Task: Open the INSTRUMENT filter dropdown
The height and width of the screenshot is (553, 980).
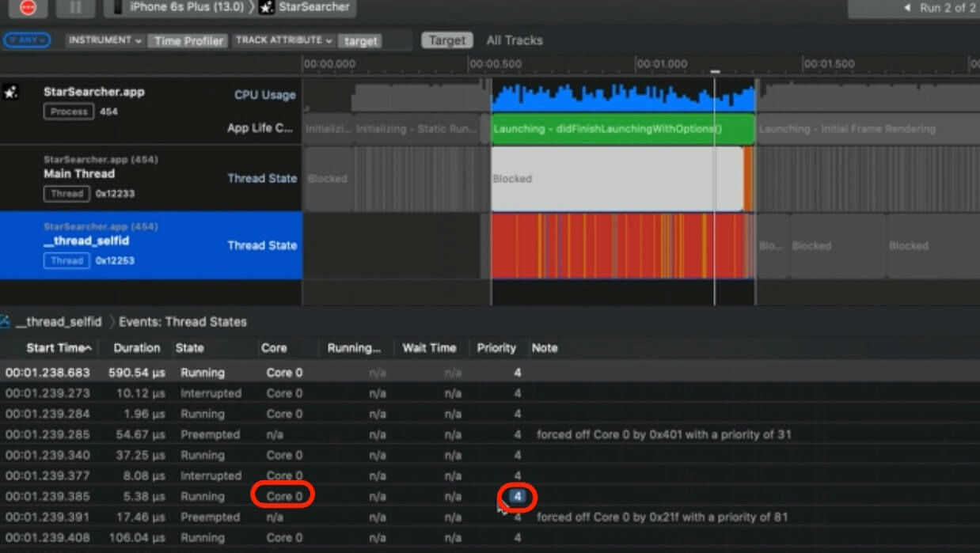Action: pyautogui.click(x=104, y=40)
